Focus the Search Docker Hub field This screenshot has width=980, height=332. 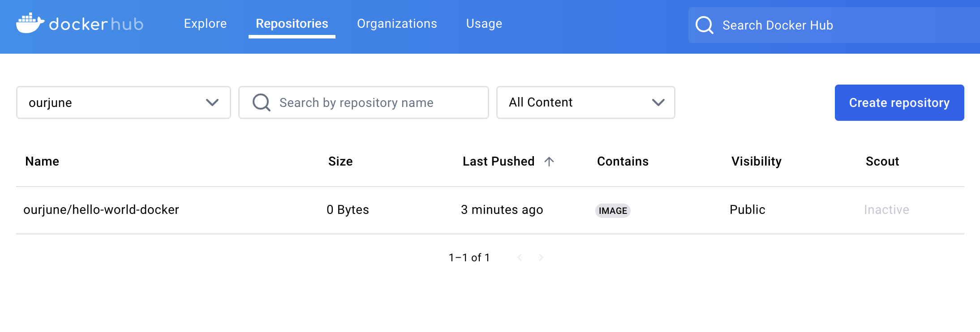pos(834,25)
